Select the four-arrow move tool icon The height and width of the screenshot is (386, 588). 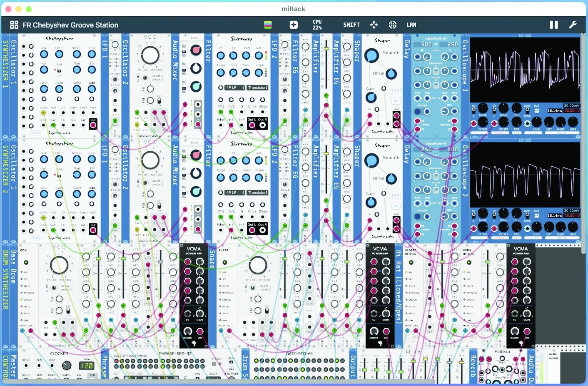pyautogui.click(x=374, y=25)
